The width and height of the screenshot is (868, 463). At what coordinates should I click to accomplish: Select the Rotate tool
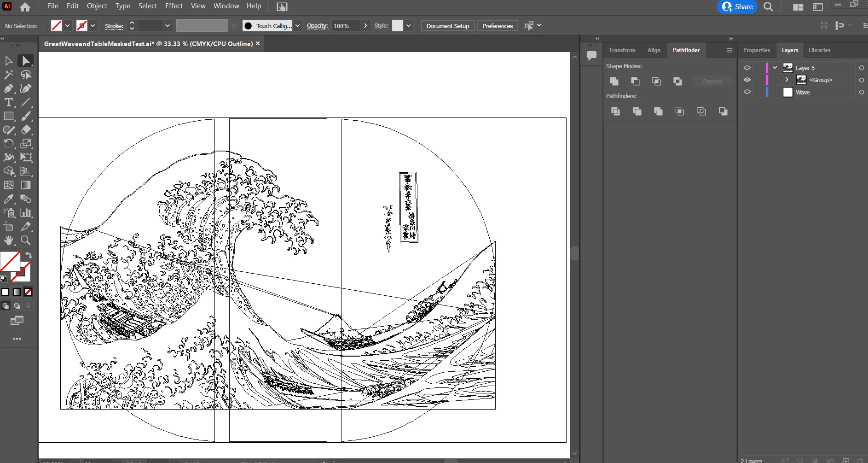pyautogui.click(x=8, y=144)
